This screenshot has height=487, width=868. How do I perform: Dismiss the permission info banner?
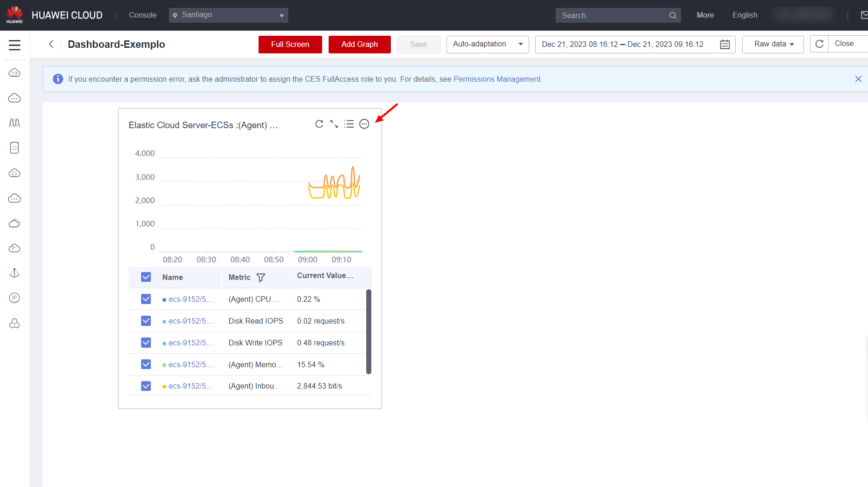point(858,79)
